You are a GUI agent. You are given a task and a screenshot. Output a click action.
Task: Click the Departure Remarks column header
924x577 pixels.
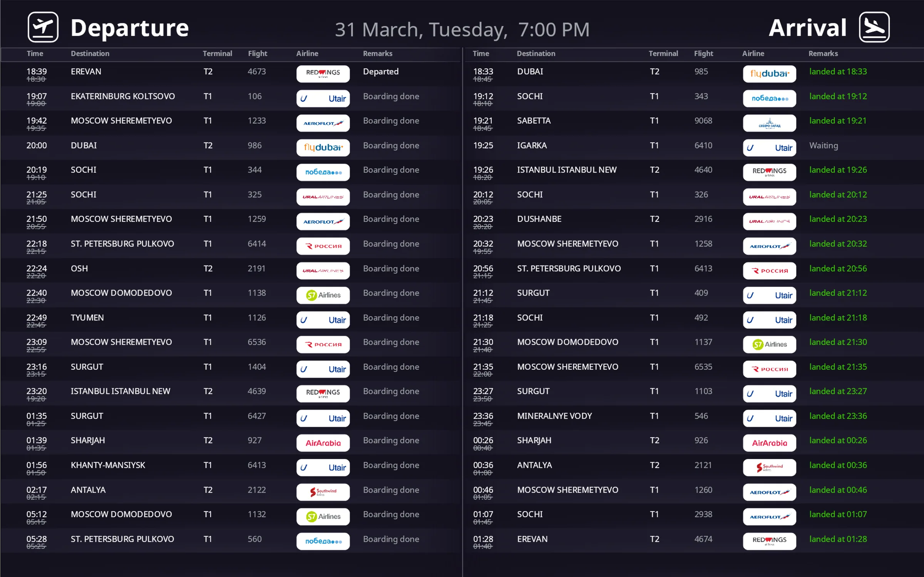(377, 54)
